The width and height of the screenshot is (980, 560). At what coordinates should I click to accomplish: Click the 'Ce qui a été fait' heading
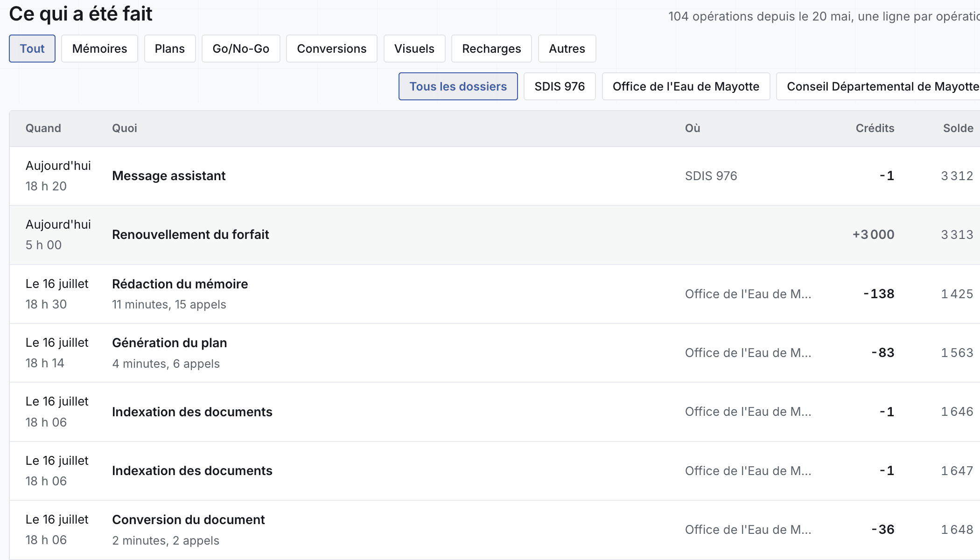click(81, 14)
